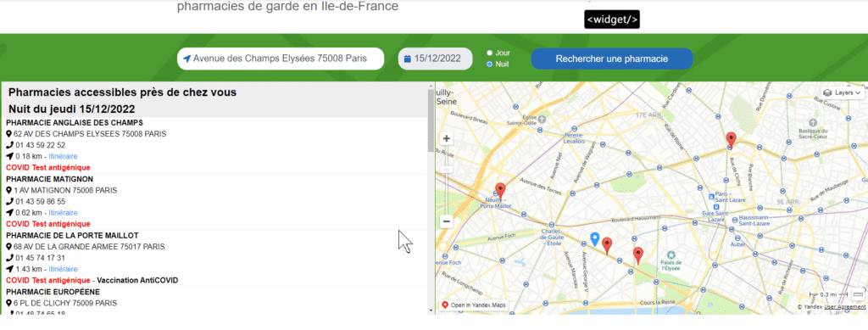Open Itinéraire link for Pharmacie de la Porte Maillot
The image size is (868, 330).
coord(63,269)
